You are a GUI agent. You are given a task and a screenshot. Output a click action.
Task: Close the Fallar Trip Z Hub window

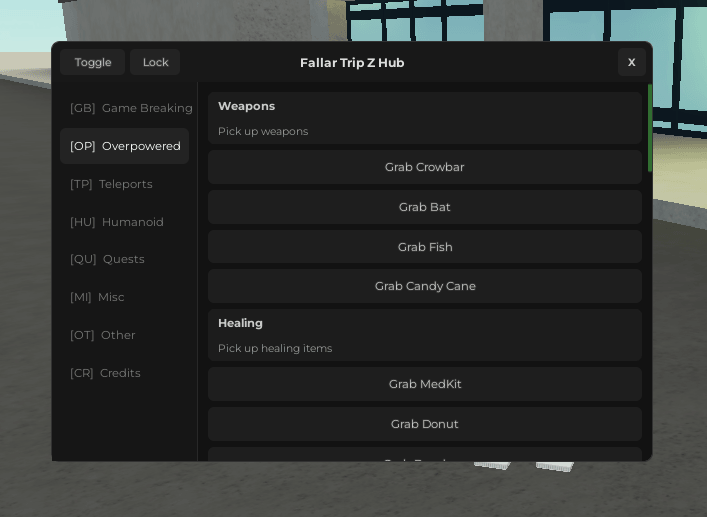632,62
